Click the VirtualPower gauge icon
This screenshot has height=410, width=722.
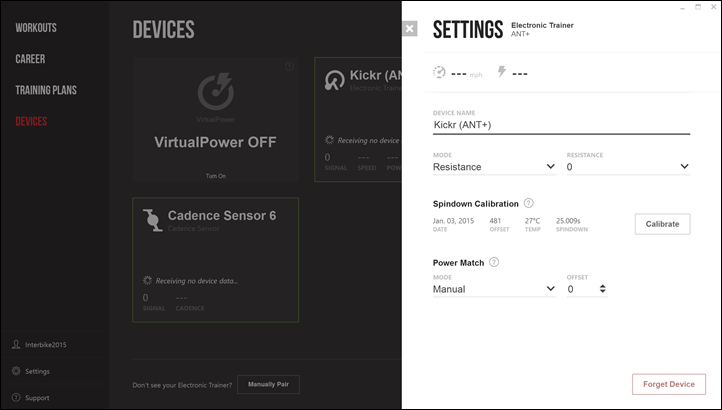216,91
